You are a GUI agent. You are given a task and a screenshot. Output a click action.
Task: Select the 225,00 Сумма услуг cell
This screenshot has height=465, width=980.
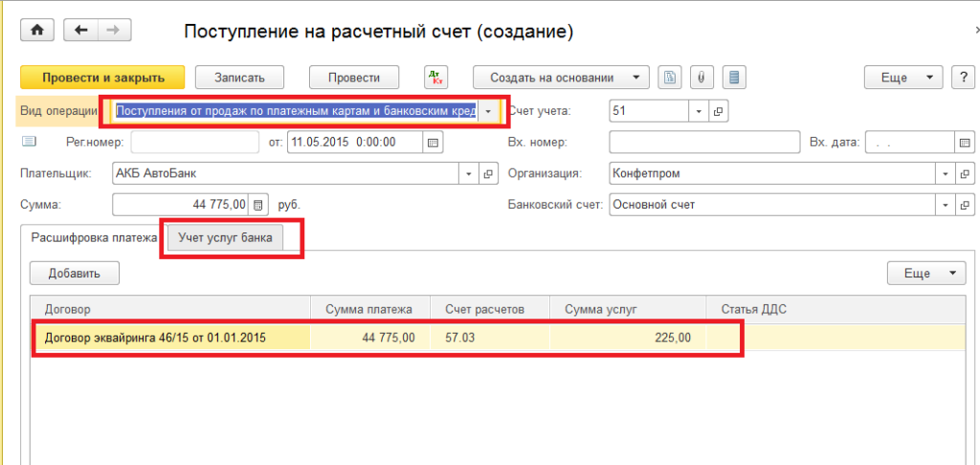click(x=628, y=338)
